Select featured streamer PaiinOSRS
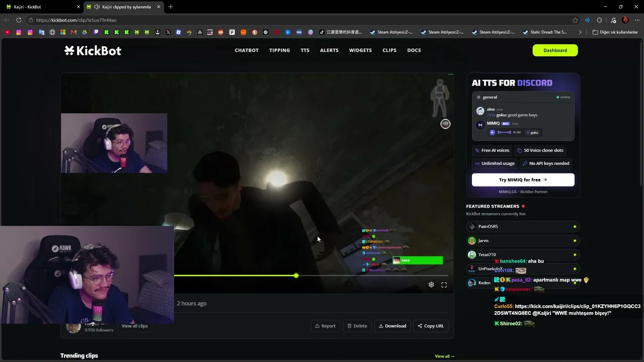This screenshot has width=644, height=362. click(523, 226)
